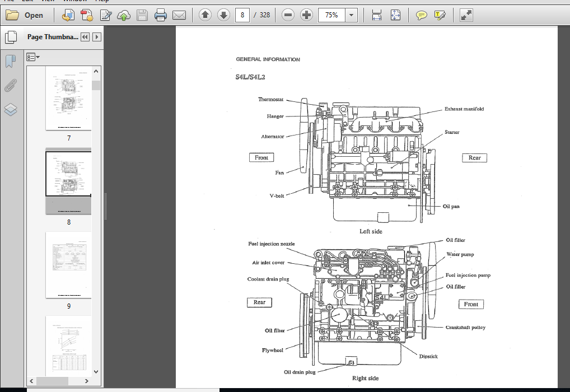Open the Attachments paperclip panel
570x392 pixels.
pyautogui.click(x=11, y=86)
